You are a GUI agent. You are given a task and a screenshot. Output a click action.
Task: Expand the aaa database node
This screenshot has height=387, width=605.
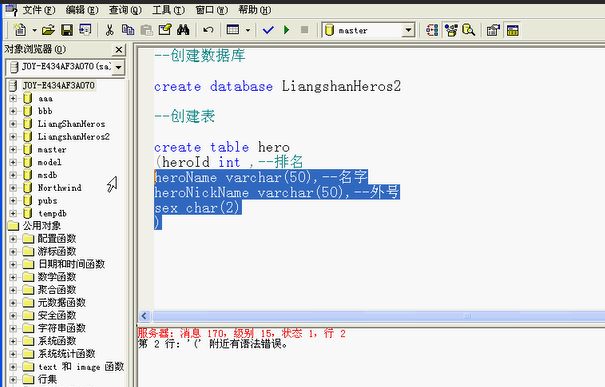13,98
